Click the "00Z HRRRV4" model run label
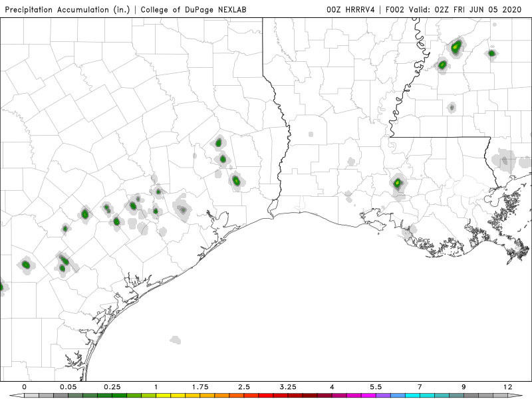This screenshot has width=532, height=399. (350, 9)
